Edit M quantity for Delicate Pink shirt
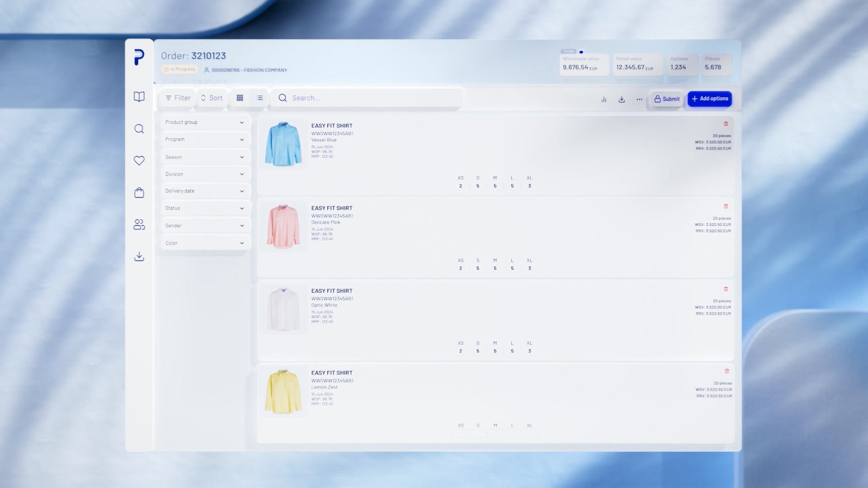The width and height of the screenshot is (868, 488). pos(495,268)
